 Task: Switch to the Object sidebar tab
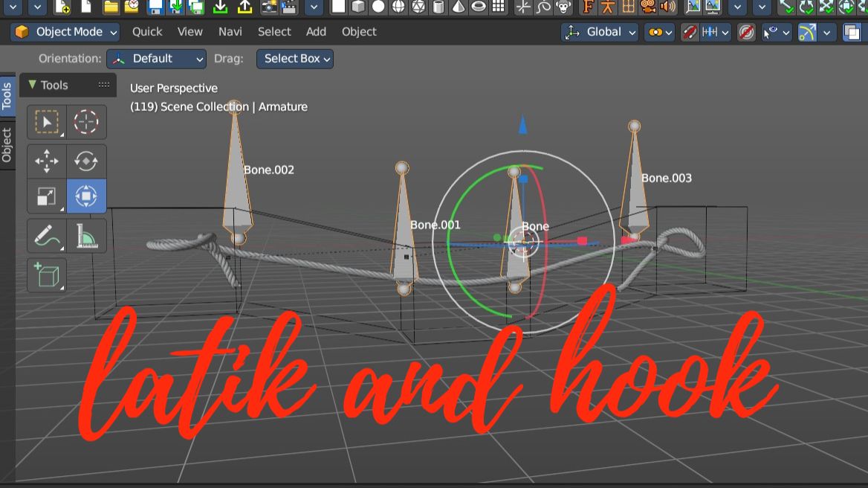7,145
